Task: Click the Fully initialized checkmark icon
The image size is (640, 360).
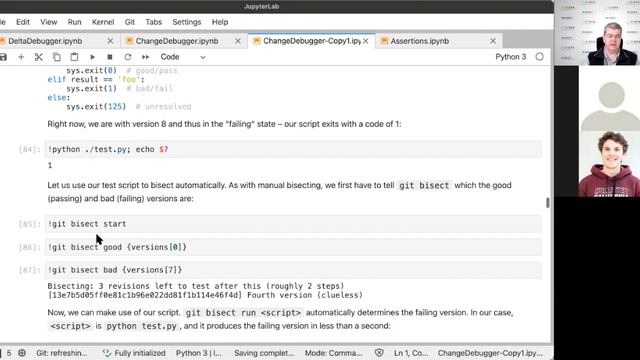Action: pos(107,353)
